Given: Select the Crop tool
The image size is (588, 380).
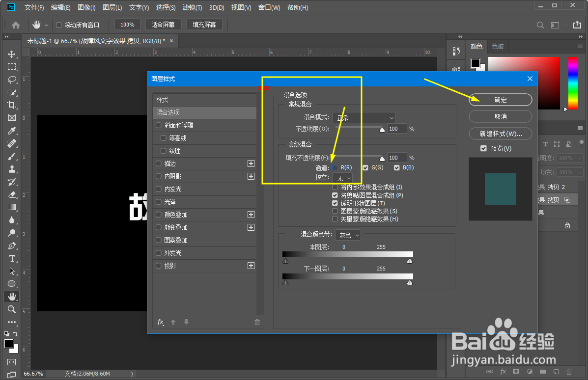Looking at the screenshot, I should 12,105.
